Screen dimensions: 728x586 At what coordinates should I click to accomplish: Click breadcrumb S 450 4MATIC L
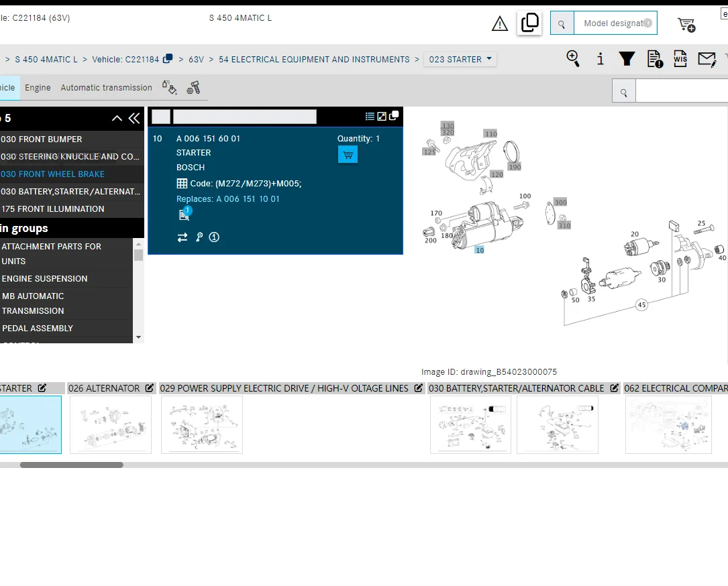pos(46,59)
